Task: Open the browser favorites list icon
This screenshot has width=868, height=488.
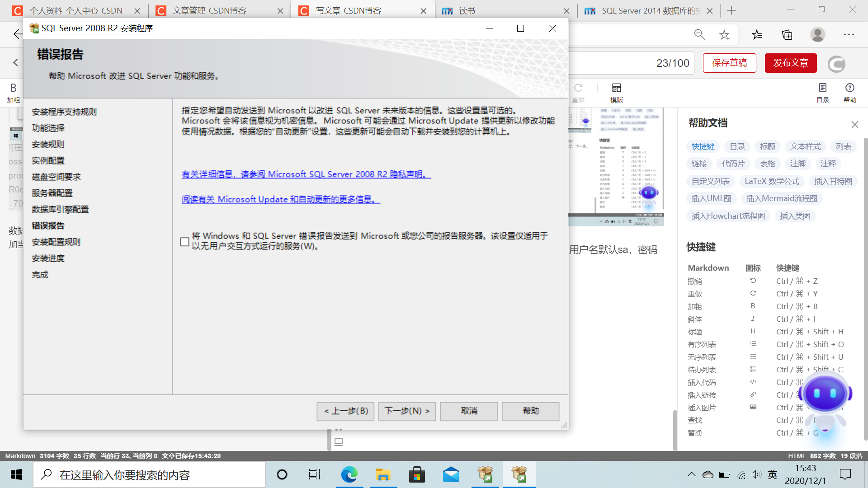Action: point(757,35)
